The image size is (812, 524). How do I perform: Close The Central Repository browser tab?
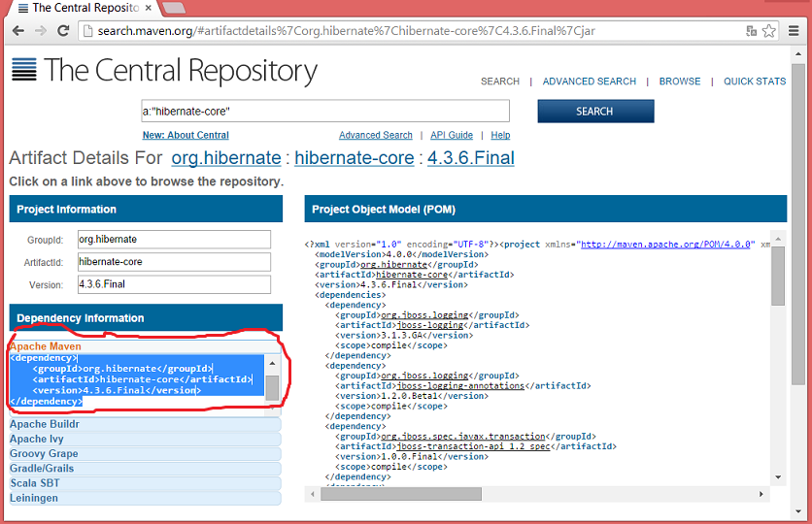(x=148, y=8)
